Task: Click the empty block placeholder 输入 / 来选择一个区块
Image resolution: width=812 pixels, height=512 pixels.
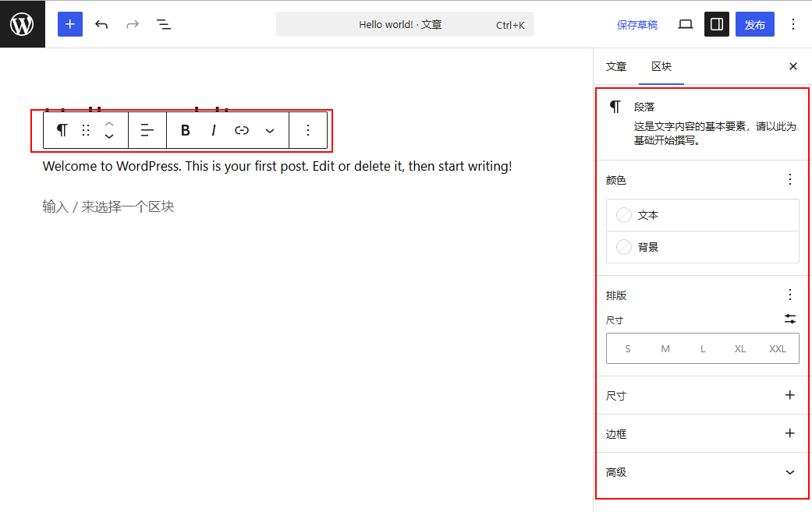Action: (x=108, y=207)
